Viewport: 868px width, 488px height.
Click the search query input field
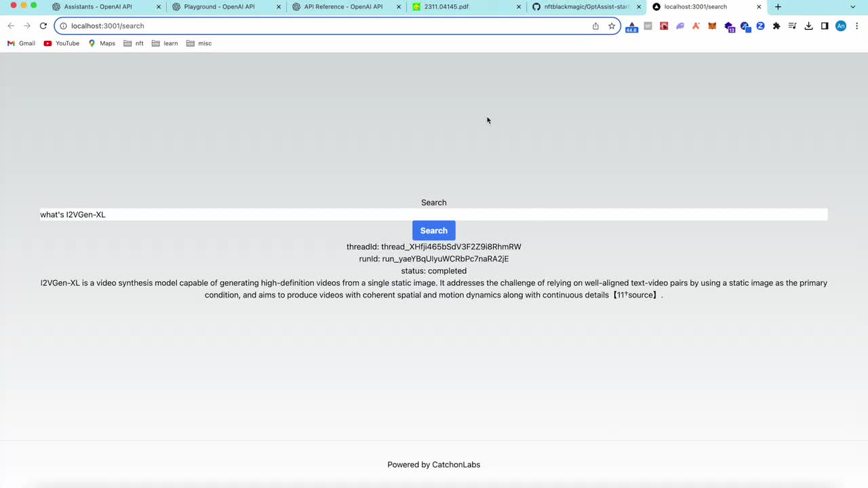coord(433,215)
